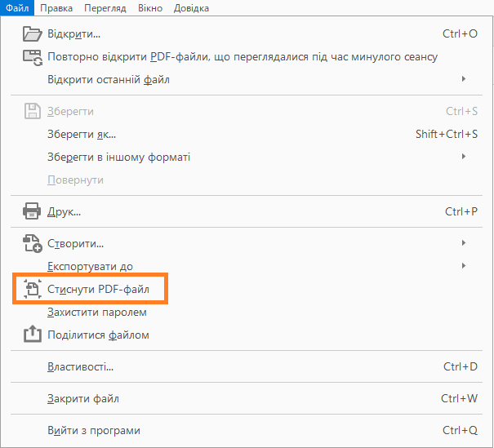Click the compress PDF icon
The image size is (494, 448).
(x=32, y=289)
